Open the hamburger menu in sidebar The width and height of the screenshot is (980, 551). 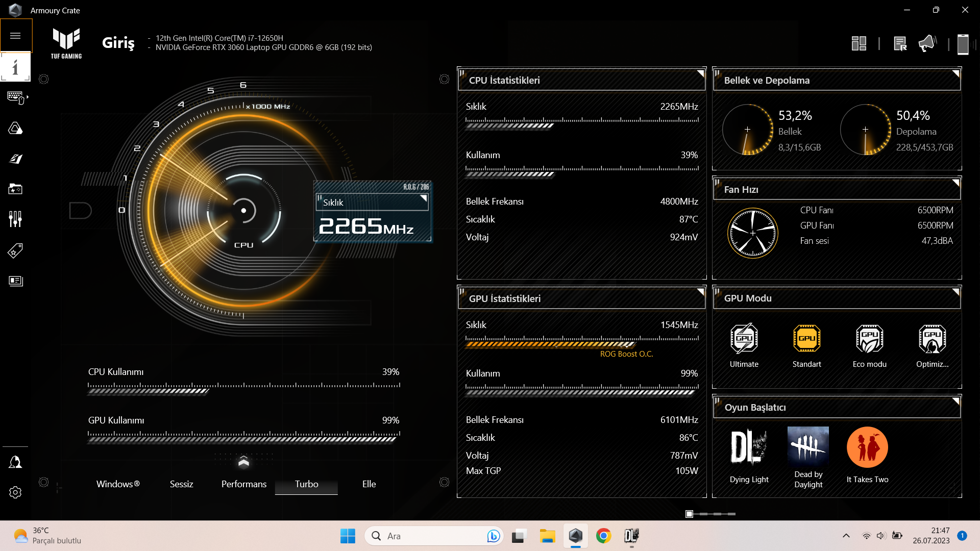[x=15, y=36]
